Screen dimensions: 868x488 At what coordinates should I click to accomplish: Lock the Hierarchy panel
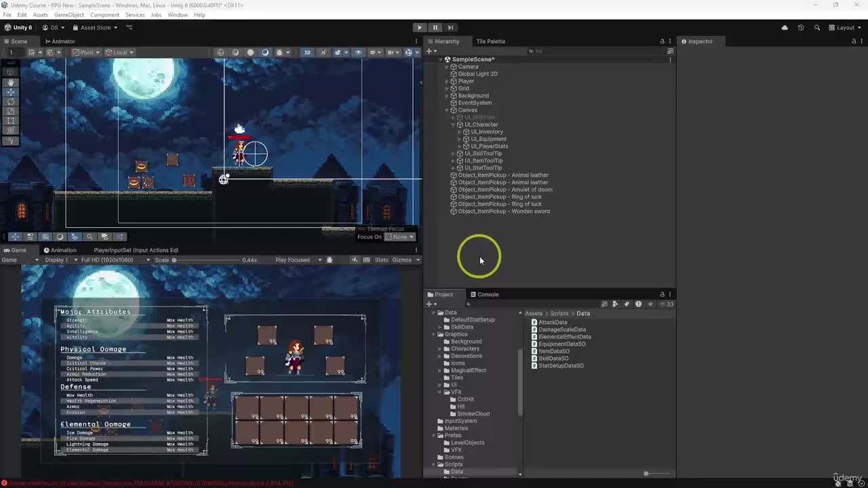[x=662, y=41]
